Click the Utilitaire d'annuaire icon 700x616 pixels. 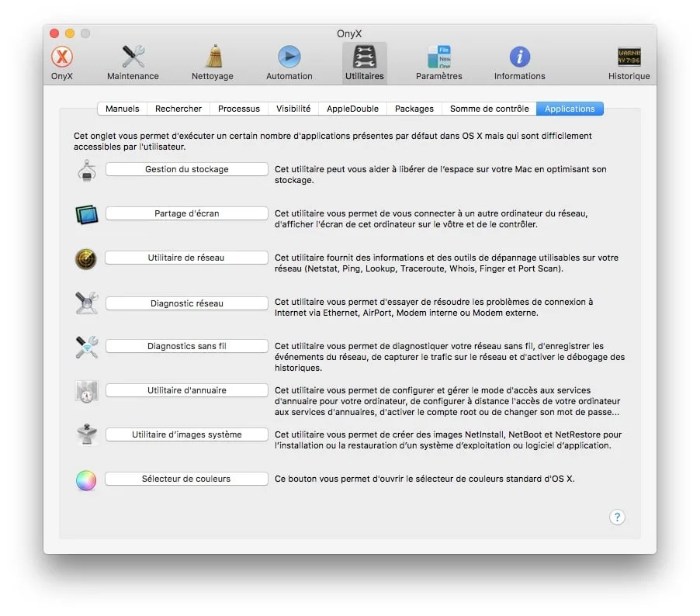[x=87, y=392]
